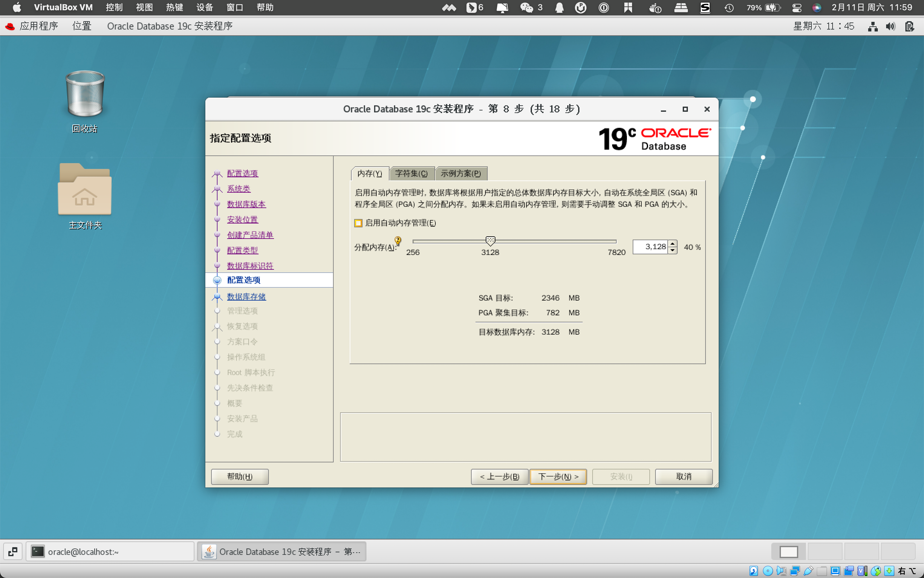Screen dimensions: 924x578
Task: Click the Sogou input S icon
Action: click(705, 7)
